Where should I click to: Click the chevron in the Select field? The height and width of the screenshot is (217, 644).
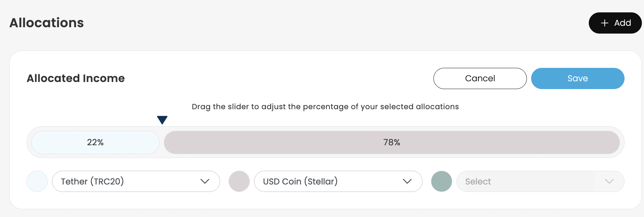pyautogui.click(x=609, y=181)
